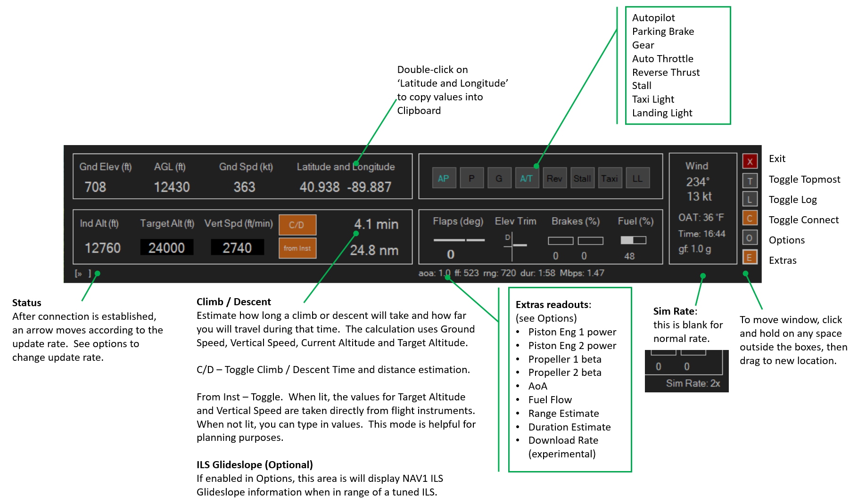
Task: Click the Gnd Spd value 363
Action: coord(244,187)
